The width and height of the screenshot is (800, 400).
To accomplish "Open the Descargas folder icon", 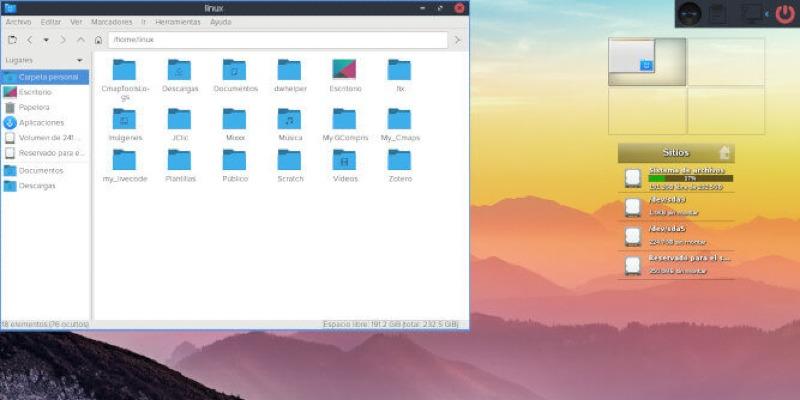I will point(179,70).
